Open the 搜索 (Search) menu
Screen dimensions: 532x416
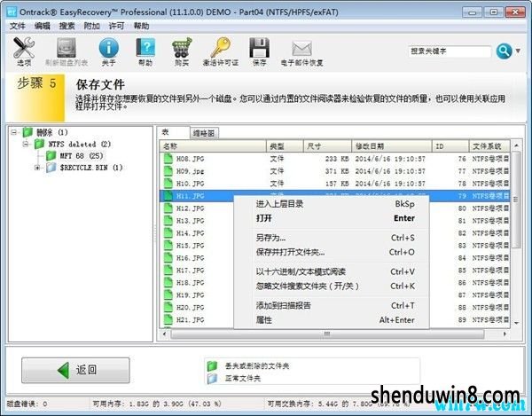click(66, 26)
